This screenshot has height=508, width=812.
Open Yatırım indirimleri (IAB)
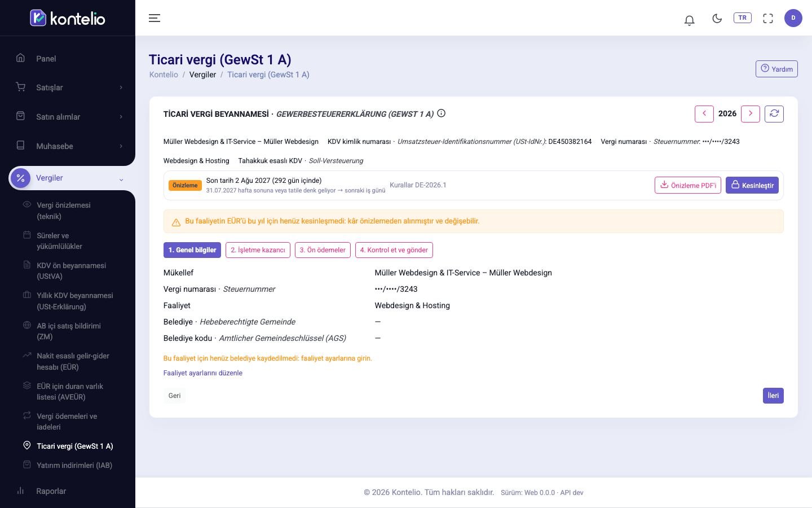coord(74,465)
